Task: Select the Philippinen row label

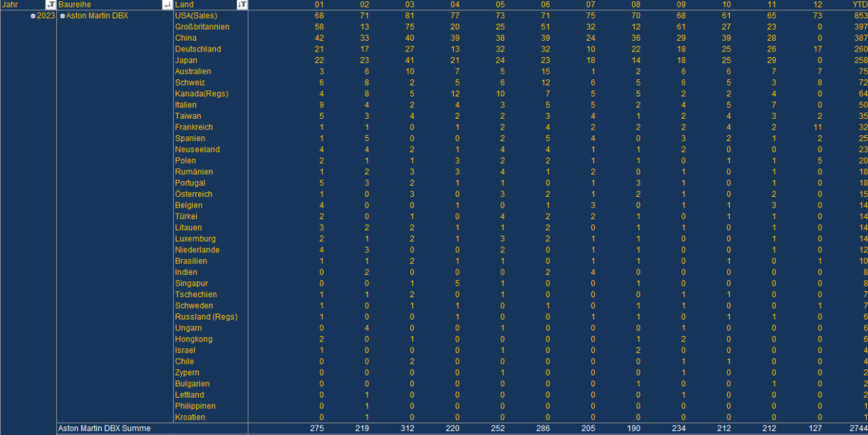Action: click(x=195, y=406)
